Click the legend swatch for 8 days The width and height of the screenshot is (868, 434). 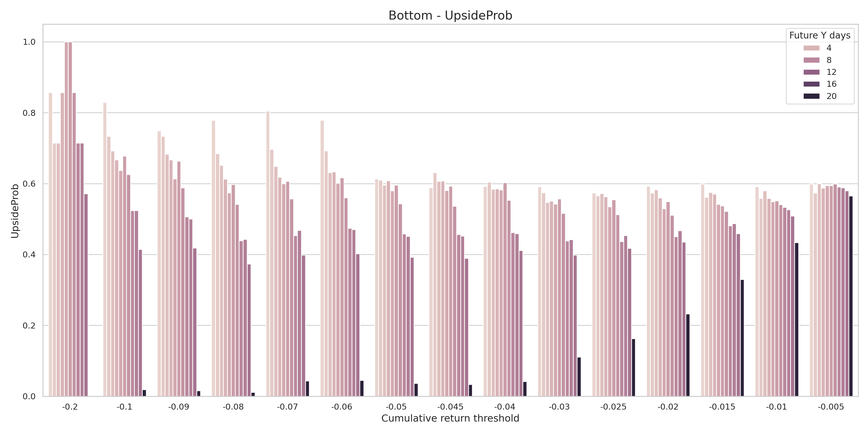811,60
